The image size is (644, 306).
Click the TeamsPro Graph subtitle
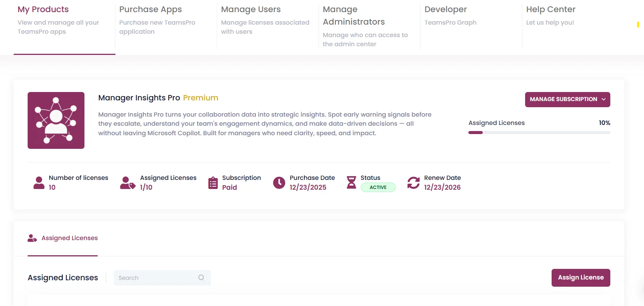click(x=451, y=23)
